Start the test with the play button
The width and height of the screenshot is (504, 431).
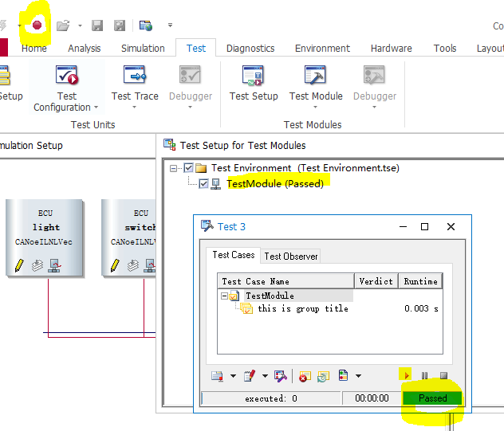[x=406, y=375]
